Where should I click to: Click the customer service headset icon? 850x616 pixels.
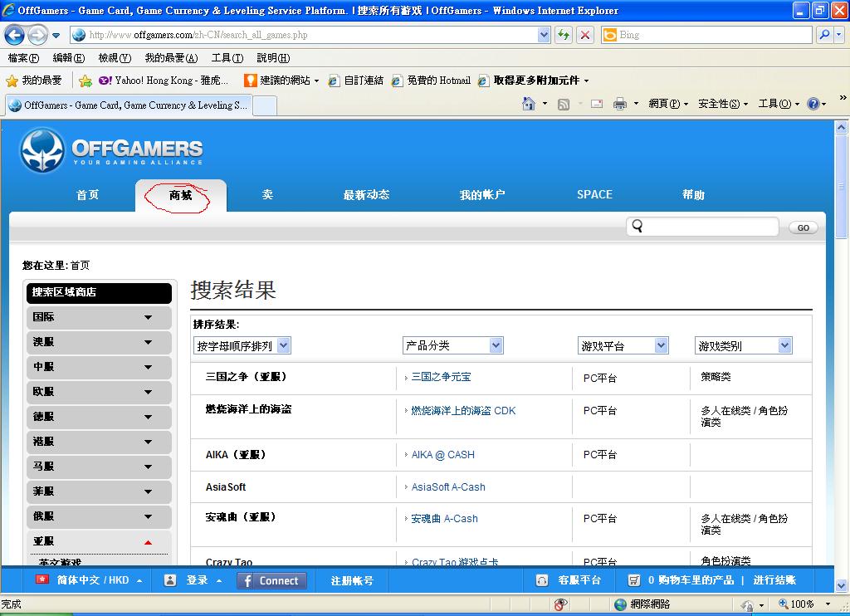[x=541, y=580]
